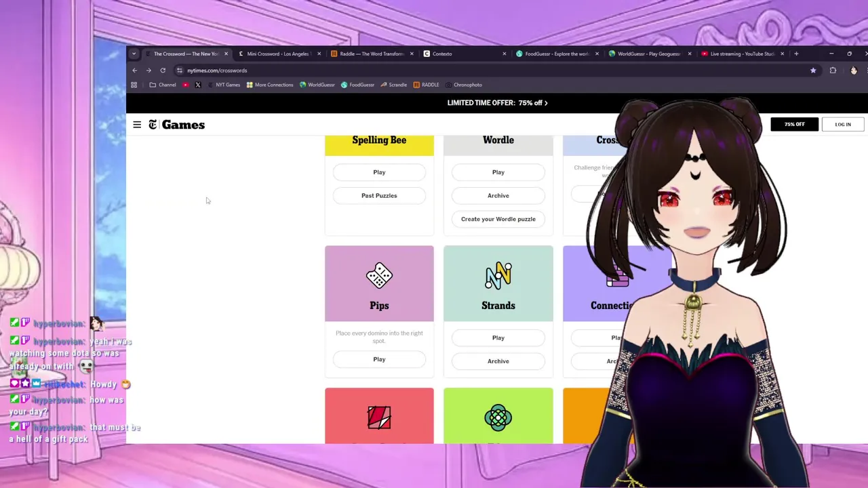868x488 pixels.
Task: Go back with the browser arrow
Action: (x=134, y=70)
